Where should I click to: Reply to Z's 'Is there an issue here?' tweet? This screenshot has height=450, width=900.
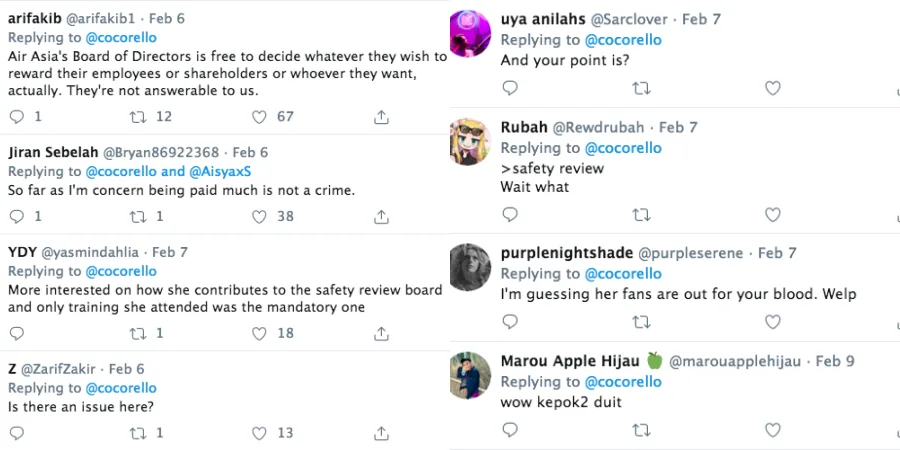pos(16,433)
